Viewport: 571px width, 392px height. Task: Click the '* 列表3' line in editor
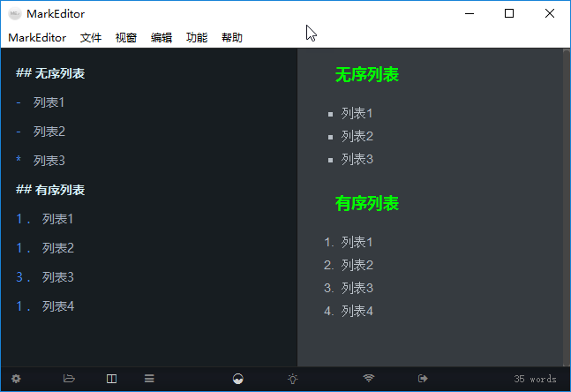pos(41,161)
